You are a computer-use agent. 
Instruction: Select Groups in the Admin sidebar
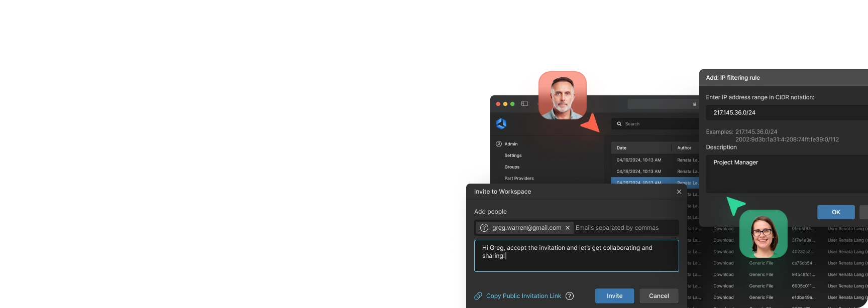click(512, 167)
